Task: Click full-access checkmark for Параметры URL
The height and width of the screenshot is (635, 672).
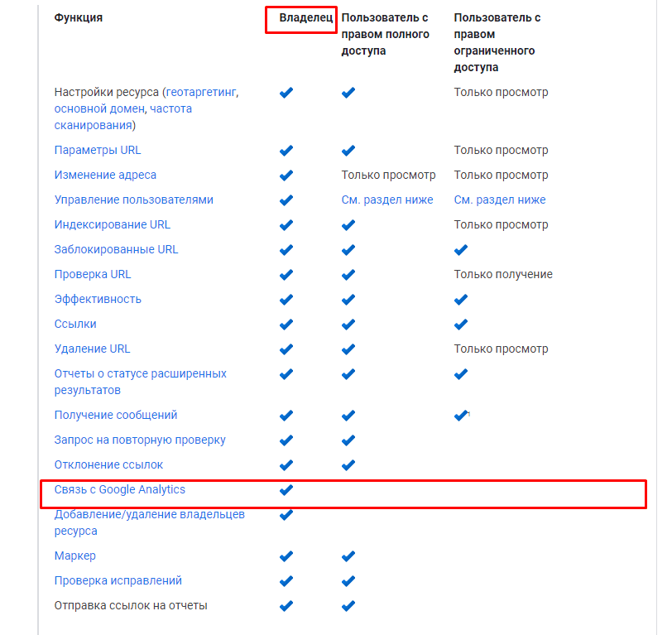Action: [348, 151]
